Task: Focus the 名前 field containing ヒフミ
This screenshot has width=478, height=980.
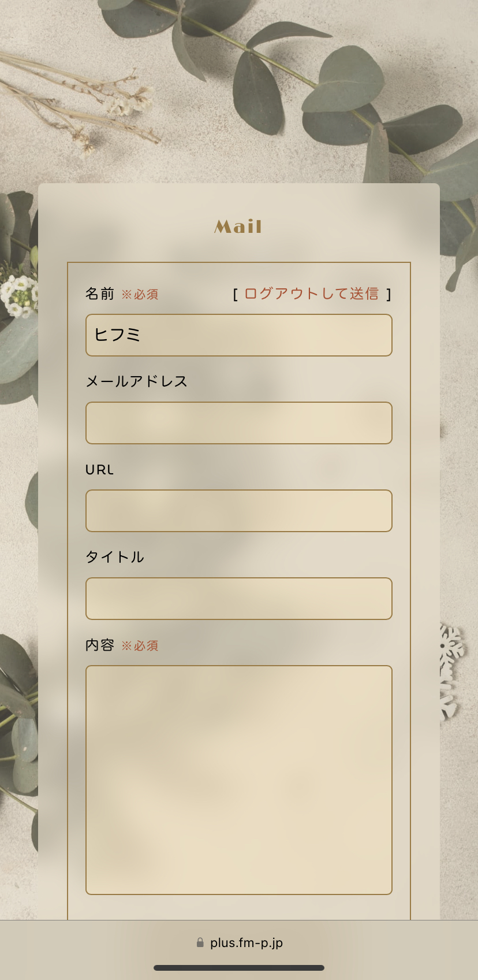Action: (x=239, y=335)
